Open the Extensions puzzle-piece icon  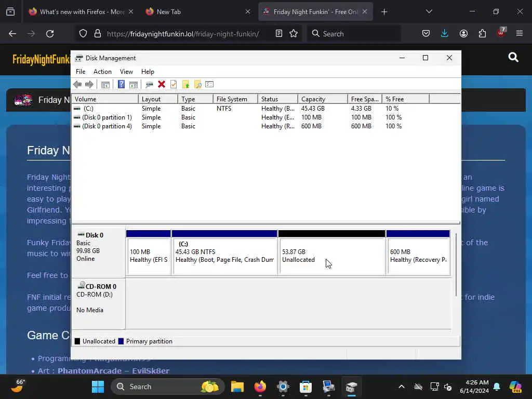point(482,34)
